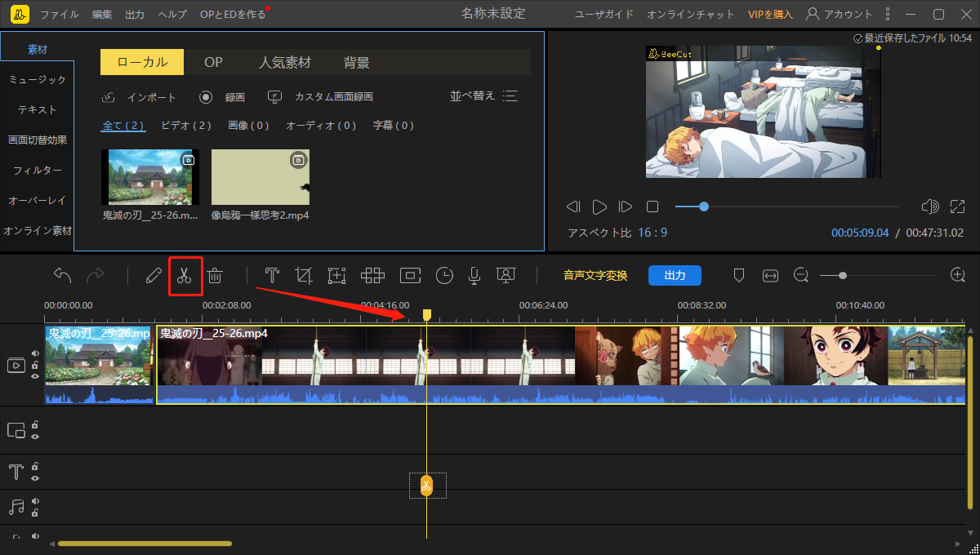The image size is (980, 555).
Task: Open the テキスト sidebar panel
Action: [x=37, y=109]
